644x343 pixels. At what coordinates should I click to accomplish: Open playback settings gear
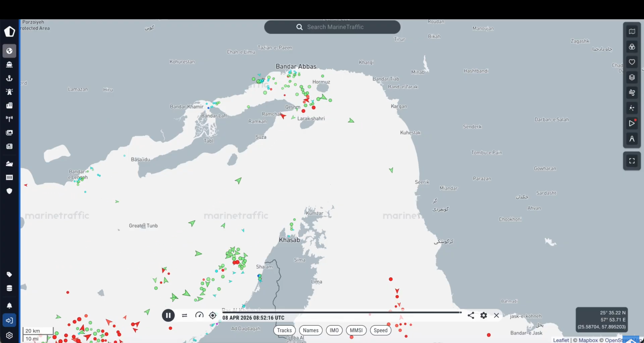click(484, 315)
